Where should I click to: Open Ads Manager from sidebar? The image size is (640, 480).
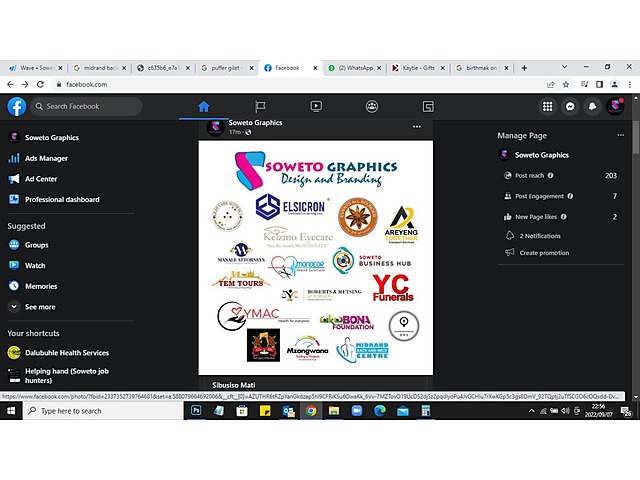[46, 158]
